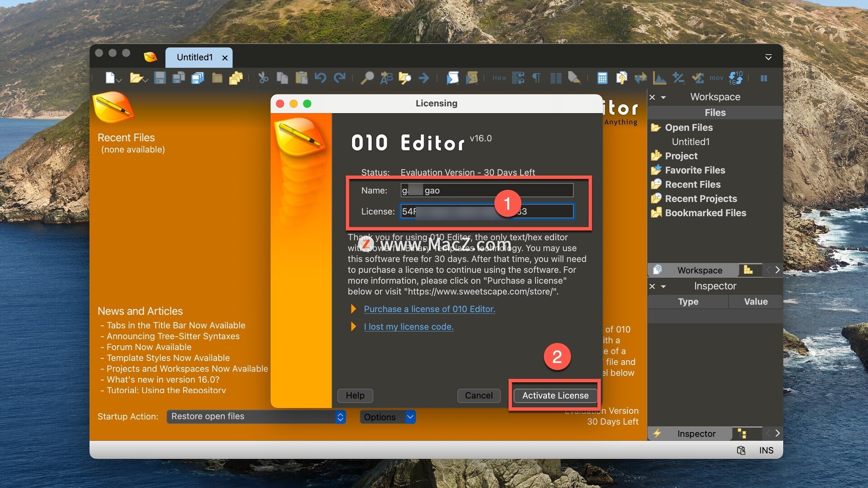Image resolution: width=868 pixels, height=488 pixels.
Task: Click the Checksum checkmark icon
Action: pyautogui.click(x=697, y=78)
